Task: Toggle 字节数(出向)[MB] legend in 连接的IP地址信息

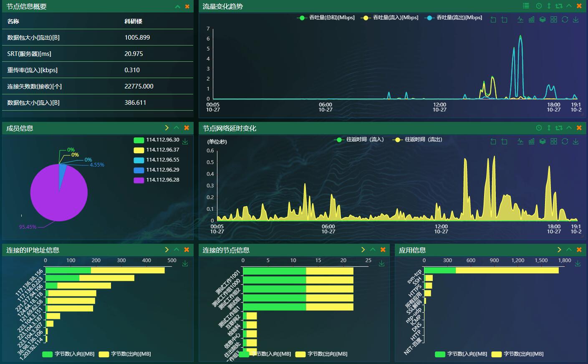Action: (125, 354)
